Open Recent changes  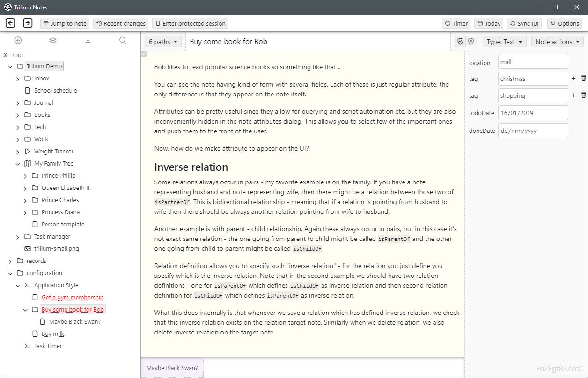click(121, 23)
